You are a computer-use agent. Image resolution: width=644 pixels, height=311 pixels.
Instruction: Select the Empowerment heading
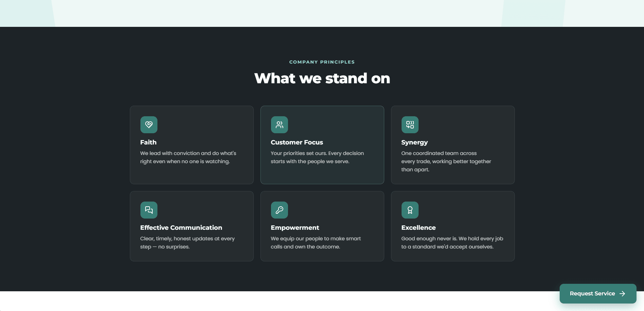coord(295,228)
